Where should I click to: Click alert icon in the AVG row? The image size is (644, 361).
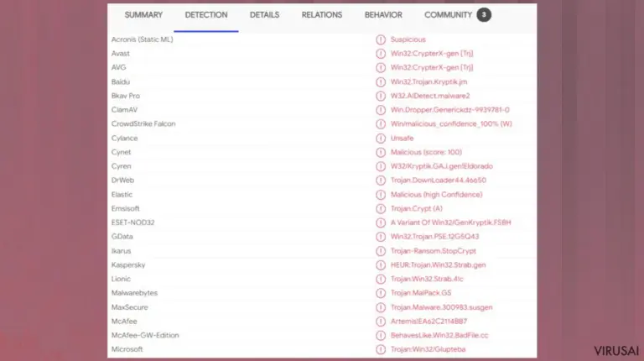381,67
